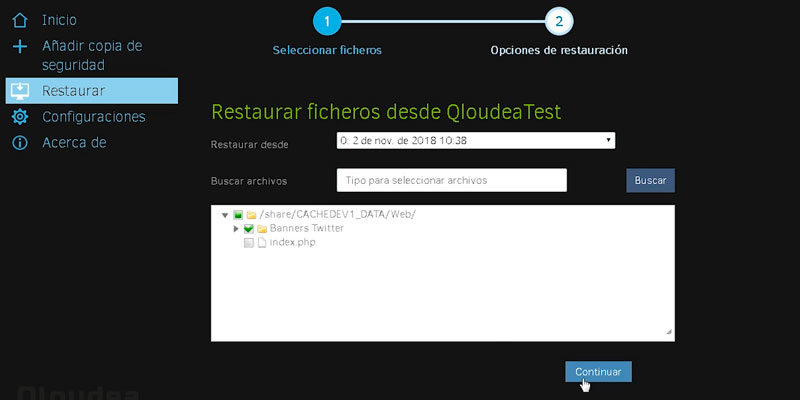Collapse the /share/CACHEDEV1_DATA/Web/ tree node
This screenshot has width=800, height=400.
point(225,215)
